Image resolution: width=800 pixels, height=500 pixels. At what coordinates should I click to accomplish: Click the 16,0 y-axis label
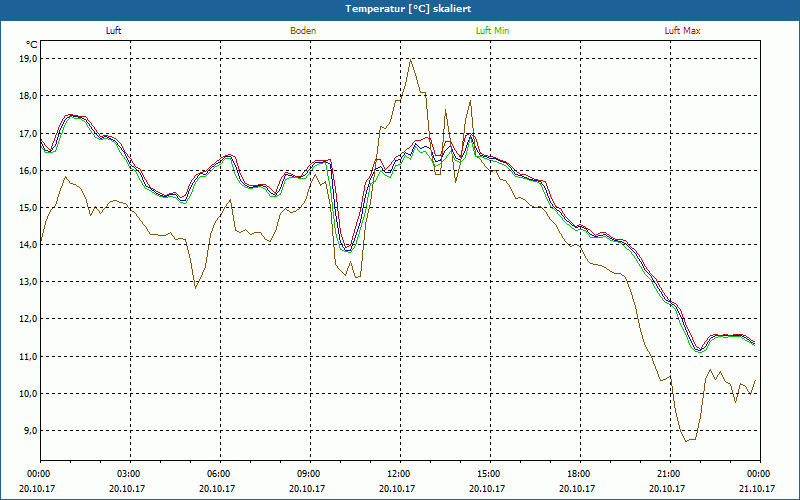29,170
